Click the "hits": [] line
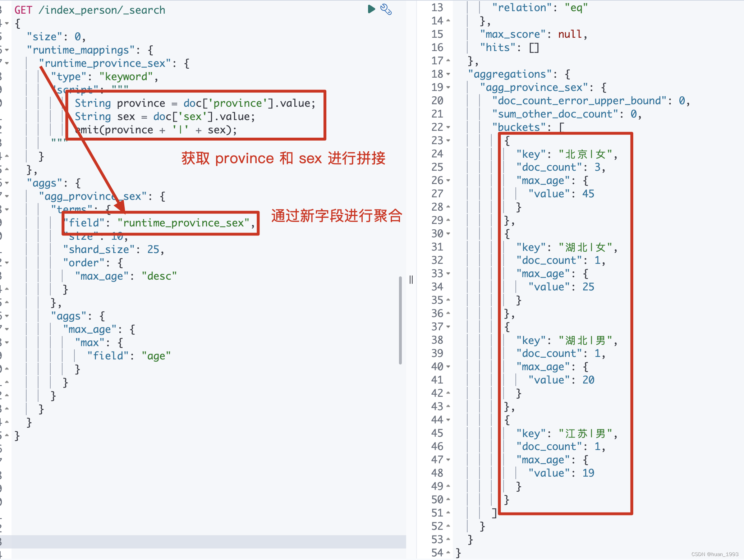744x560 pixels. 510,47
